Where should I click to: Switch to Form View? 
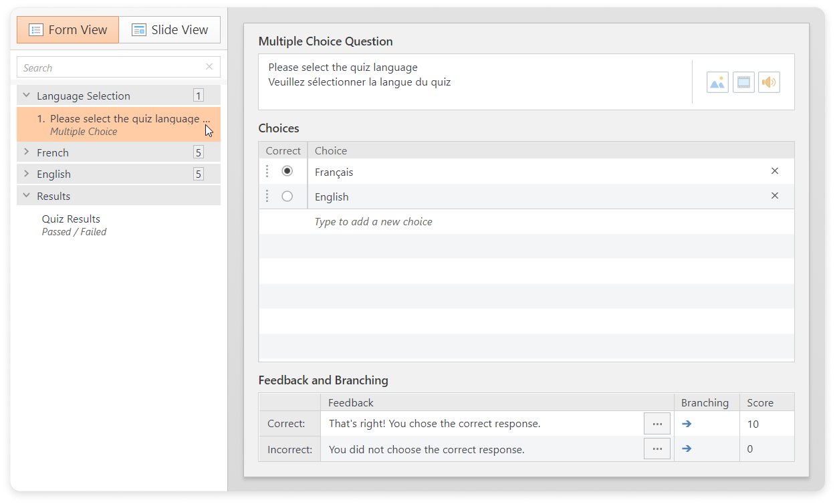[68, 30]
